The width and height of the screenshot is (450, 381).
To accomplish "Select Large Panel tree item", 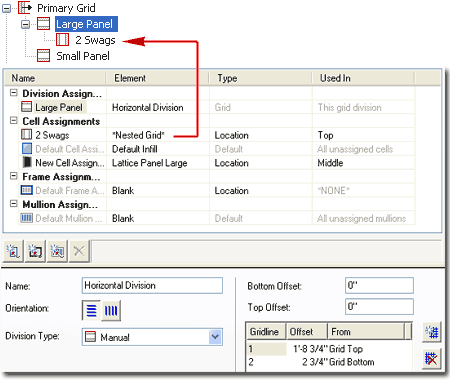I will pos(86,24).
